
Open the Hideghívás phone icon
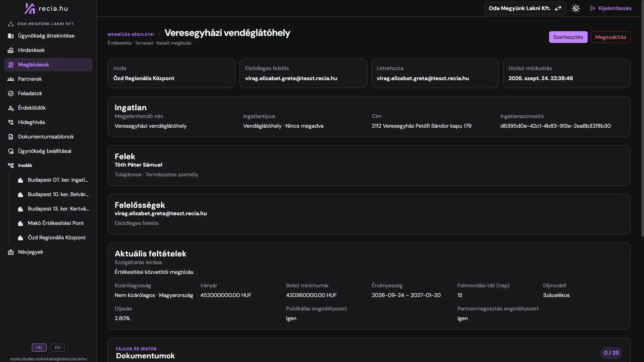(x=11, y=122)
